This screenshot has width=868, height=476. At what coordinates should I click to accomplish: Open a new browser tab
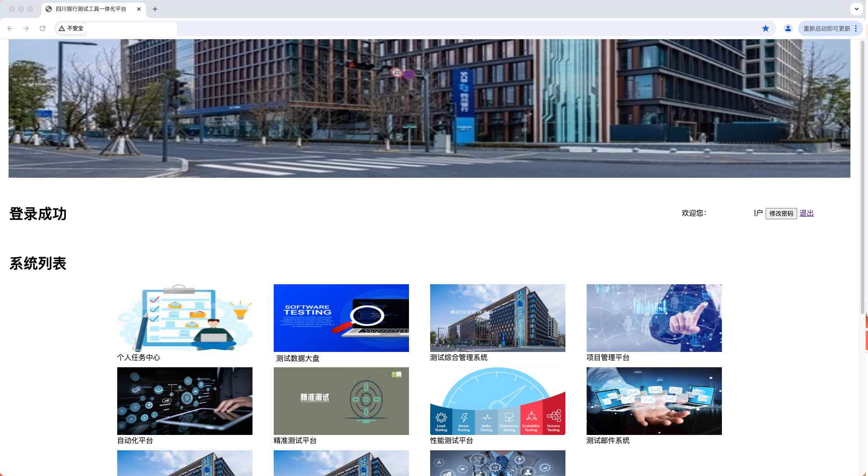(x=155, y=9)
